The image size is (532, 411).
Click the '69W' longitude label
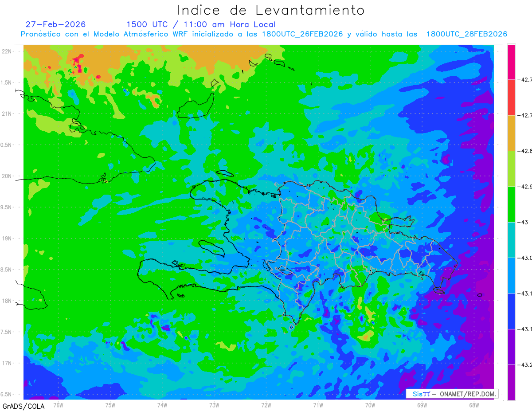click(422, 405)
